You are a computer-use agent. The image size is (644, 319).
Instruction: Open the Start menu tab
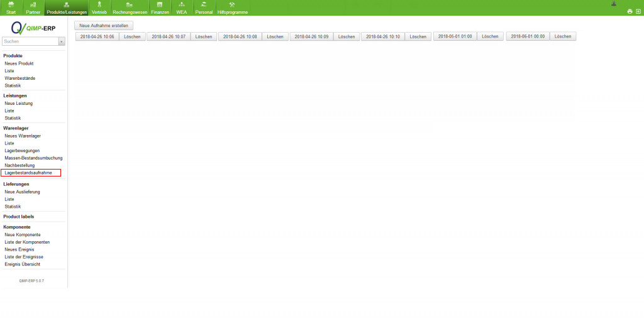pos(11,8)
